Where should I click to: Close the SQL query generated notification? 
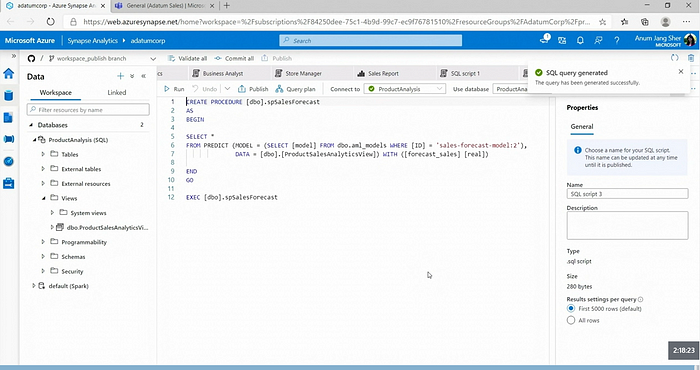click(681, 71)
